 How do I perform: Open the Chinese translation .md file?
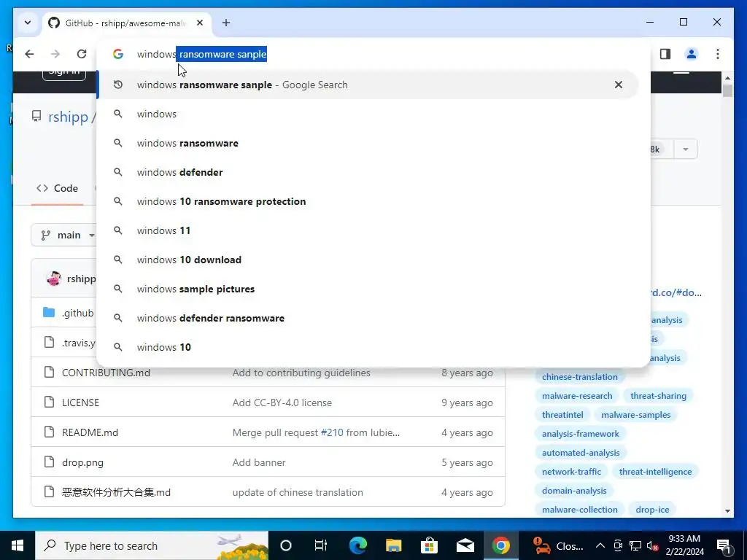(116, 492)
